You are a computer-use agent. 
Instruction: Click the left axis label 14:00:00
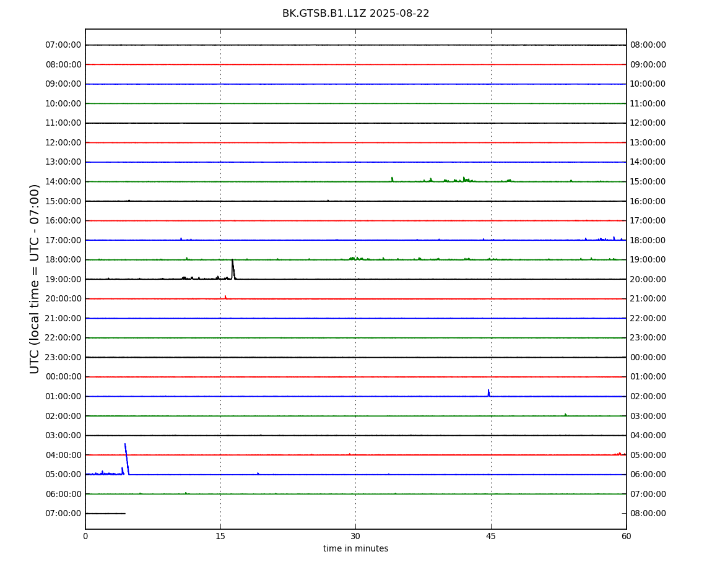click(63, 181)
